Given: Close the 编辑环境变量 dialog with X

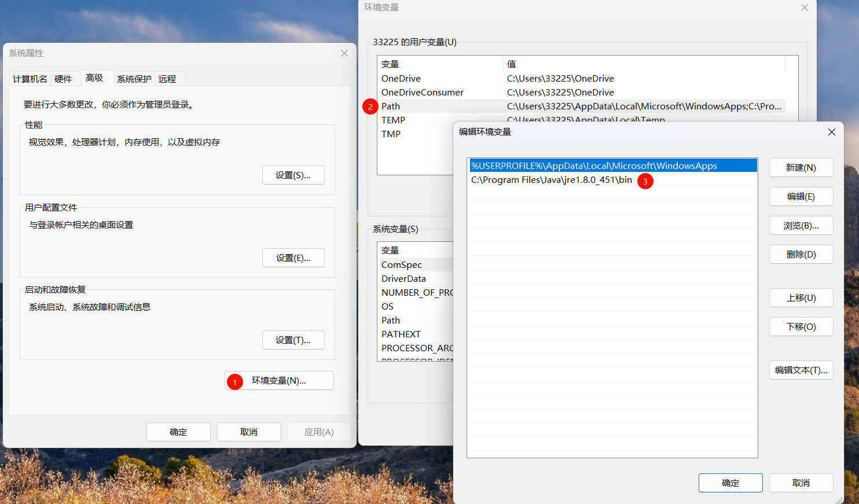Looking at the screenshot, I should click(x=831, y=132).
